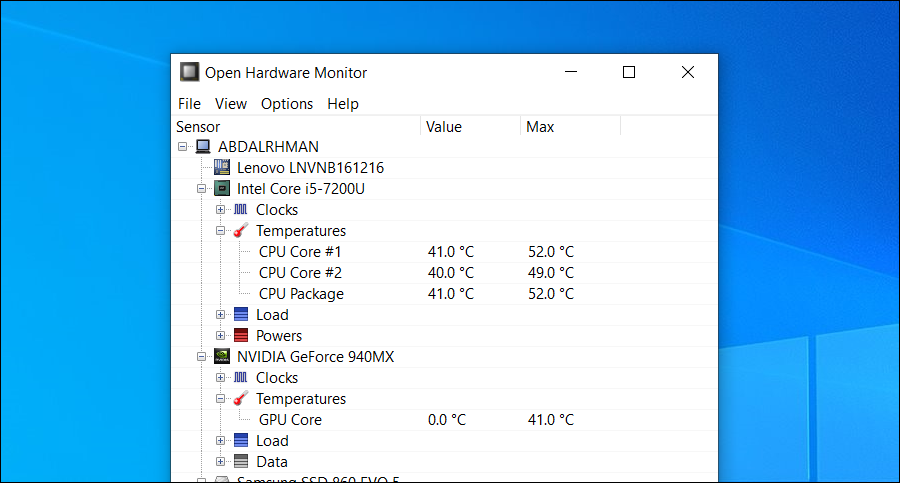Select the CPU Package temperature row

301,294
